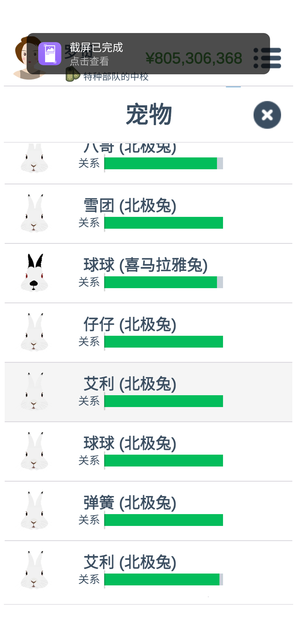Image resolution: width=297 pixels, height=644 pixels.
Task: Tap the screenshot thumbnail icon in notification
Action: [50, 54]
